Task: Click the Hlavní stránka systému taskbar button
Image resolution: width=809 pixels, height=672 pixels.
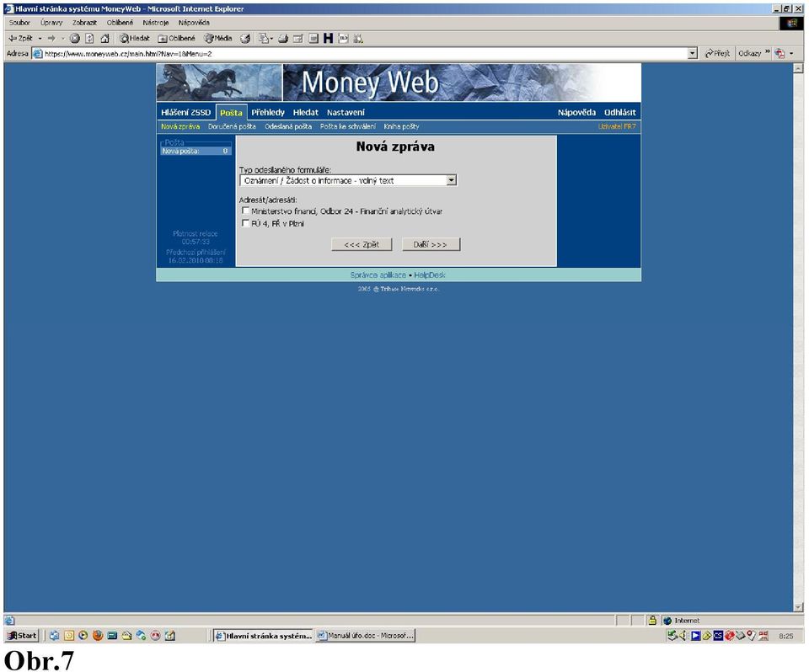Action: pyautogui.click(x=263, y=636)
